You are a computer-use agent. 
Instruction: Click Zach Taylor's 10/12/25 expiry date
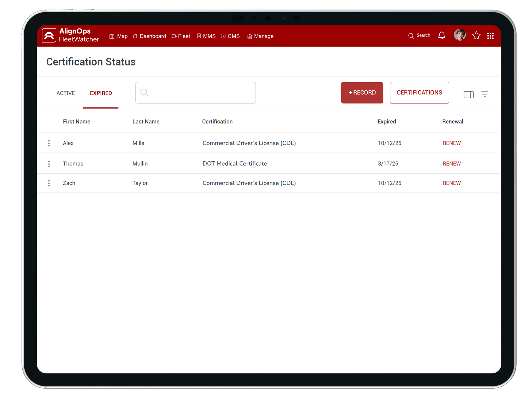[390, 183]
